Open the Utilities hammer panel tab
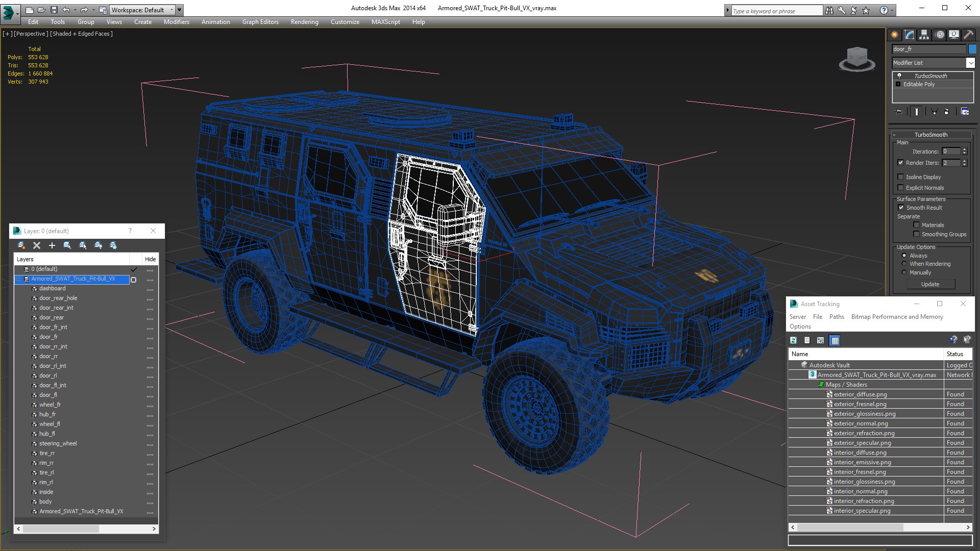Screen dimensions: 980x551 pyautogui.click(x=968, y=35)
